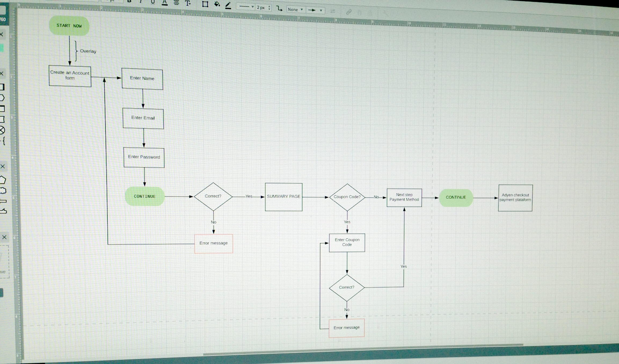Click the line color pencil icon
619x364 pixels.
[x=228, y=5]
